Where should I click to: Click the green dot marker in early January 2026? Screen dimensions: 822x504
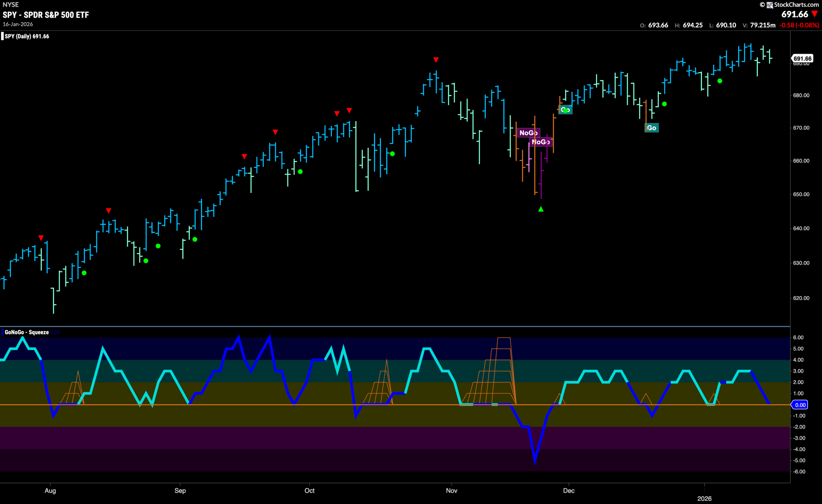coord(720,81)
